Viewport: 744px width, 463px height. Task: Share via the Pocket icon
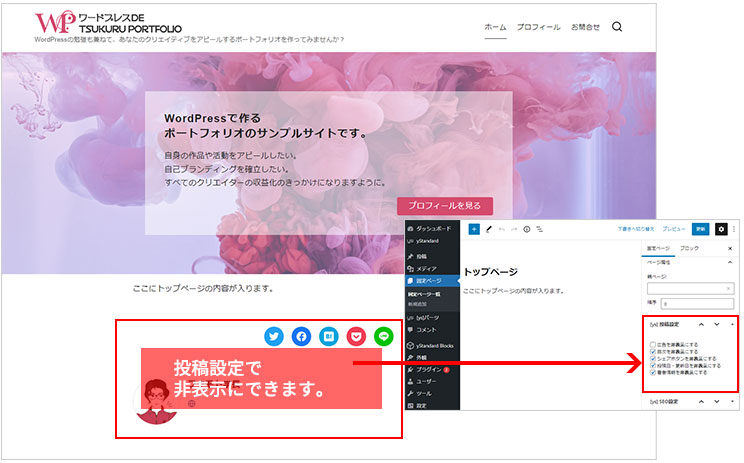356,336
